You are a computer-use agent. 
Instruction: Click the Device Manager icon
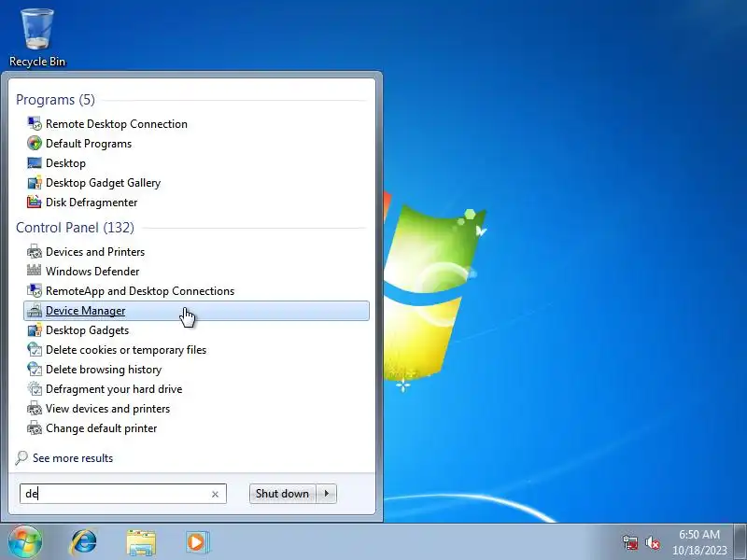35,311
